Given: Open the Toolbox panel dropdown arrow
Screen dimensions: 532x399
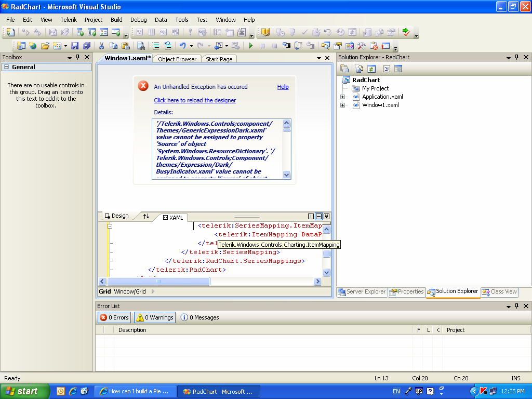Looking at the screenshot, I should pos(70,58).
